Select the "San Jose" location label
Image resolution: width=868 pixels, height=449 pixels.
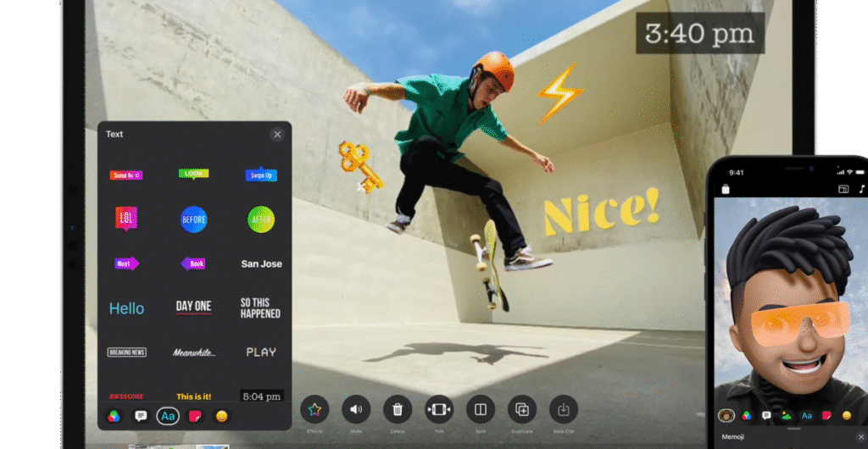click(261, 263)
